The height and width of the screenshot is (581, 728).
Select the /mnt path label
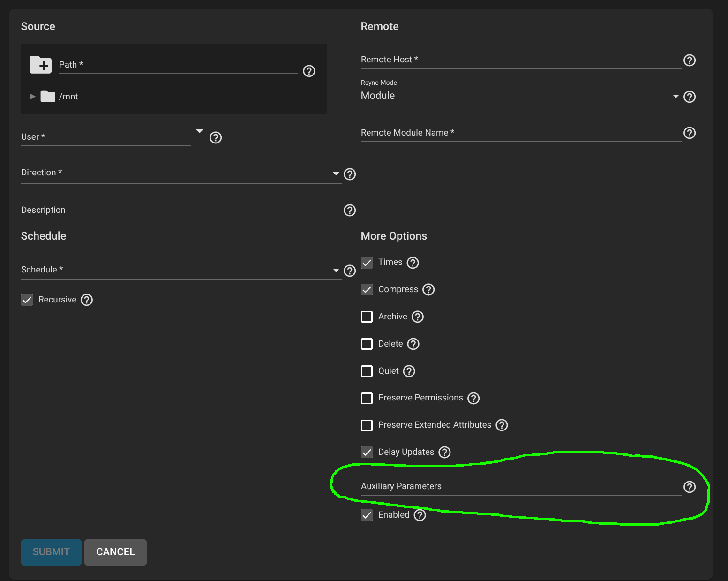click(68, 96)
